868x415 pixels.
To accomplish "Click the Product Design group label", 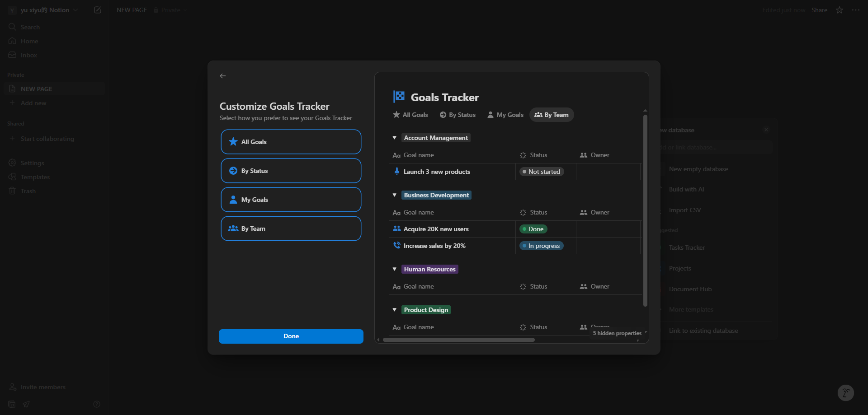I will tap(426, 310).
